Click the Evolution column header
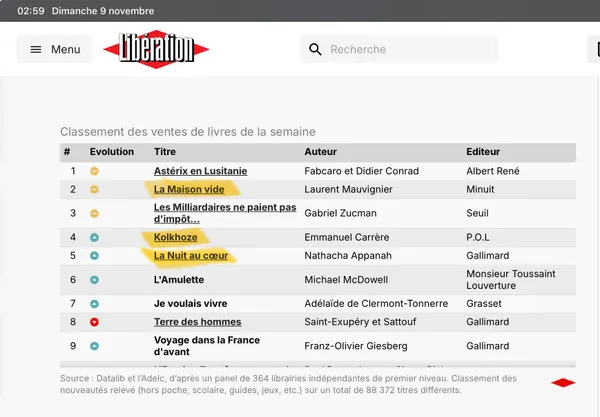Image resolution: width=600 pixels, height=417 pixels. point(112,151)
